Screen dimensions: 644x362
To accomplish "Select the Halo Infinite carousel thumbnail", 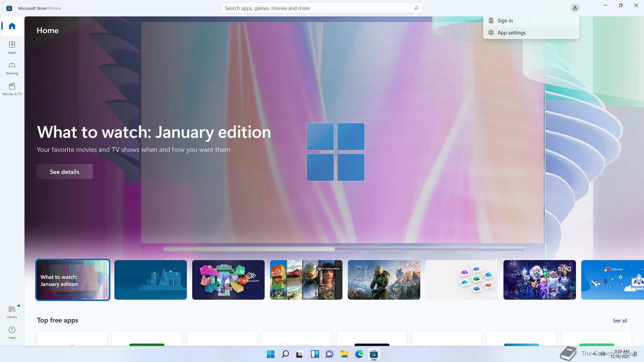I will point(384,280).
